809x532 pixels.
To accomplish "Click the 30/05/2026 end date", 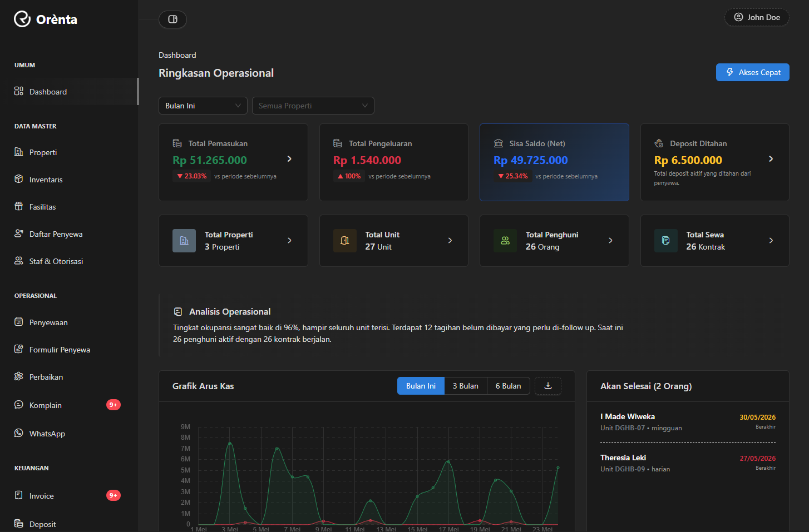I will (757, 417).
